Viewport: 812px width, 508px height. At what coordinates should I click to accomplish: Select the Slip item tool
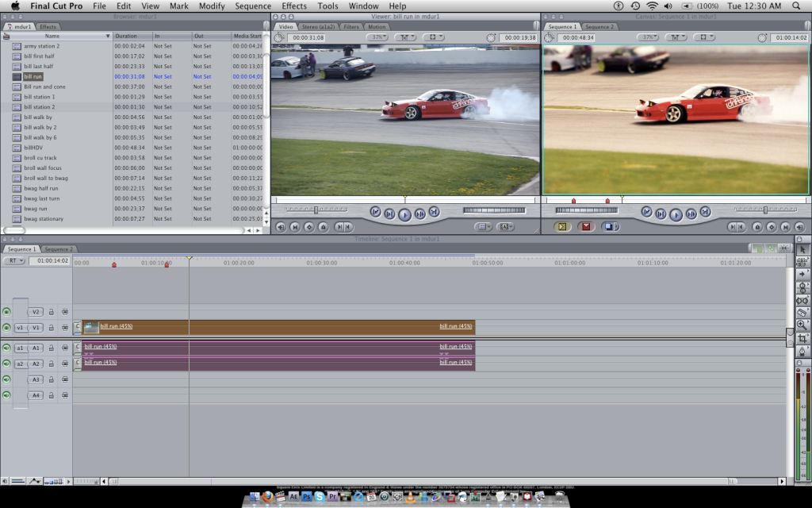(802, 300)
